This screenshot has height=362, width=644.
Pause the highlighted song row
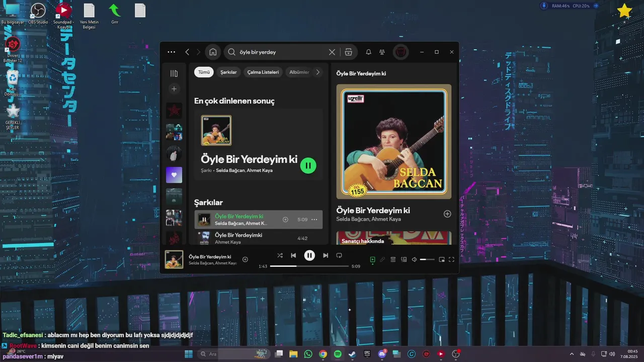204,220
